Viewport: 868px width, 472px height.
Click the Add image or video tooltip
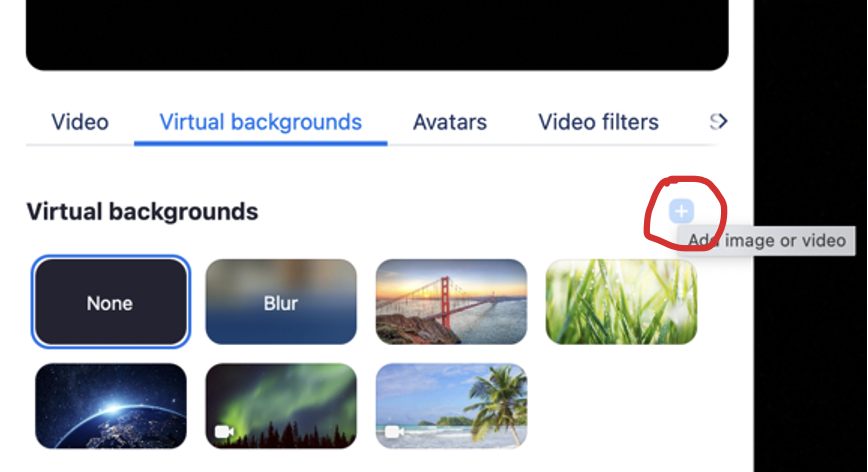(767, 240)
